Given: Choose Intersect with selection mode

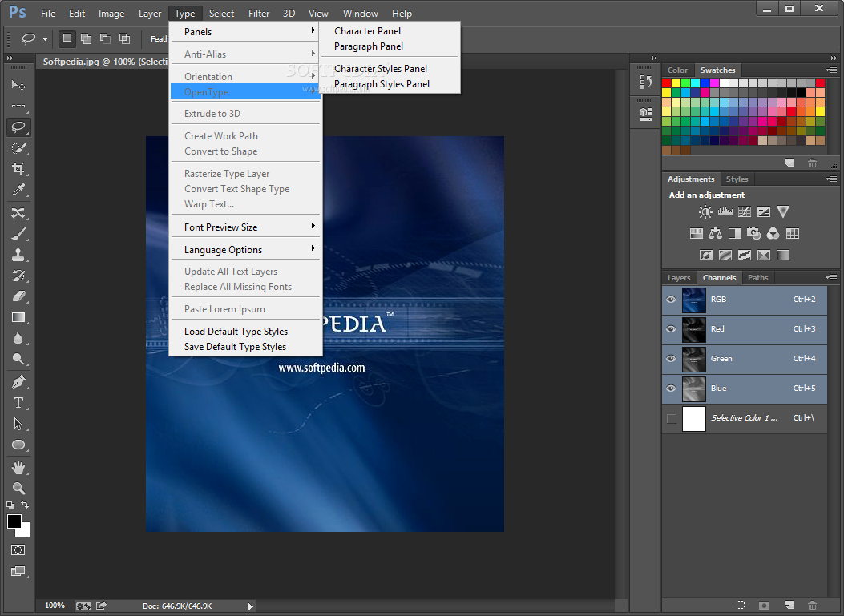Looking at the screenshot, I should [x=125, y=38].
